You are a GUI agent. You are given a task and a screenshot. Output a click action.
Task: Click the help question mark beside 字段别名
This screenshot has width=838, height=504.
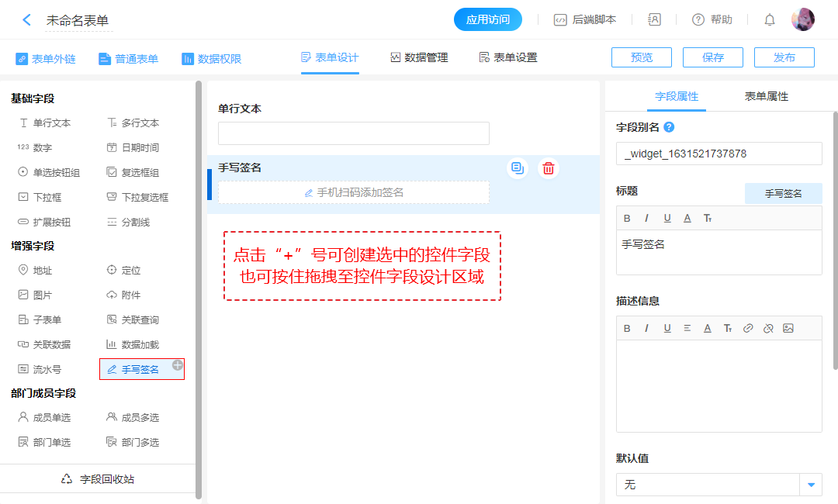(669, 127)
